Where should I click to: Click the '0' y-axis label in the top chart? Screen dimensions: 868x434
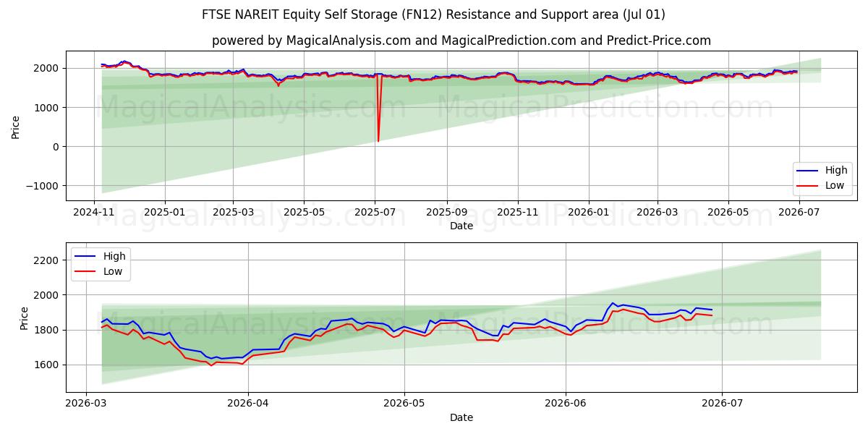(57, 147)
